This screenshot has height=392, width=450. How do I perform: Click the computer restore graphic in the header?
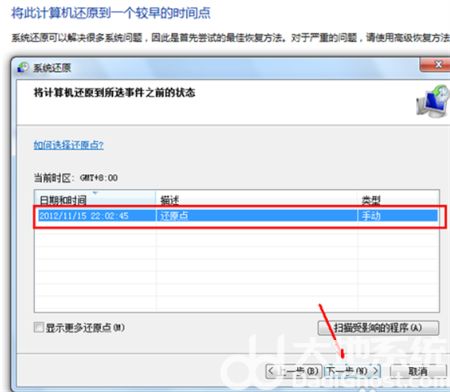(432, 101)
